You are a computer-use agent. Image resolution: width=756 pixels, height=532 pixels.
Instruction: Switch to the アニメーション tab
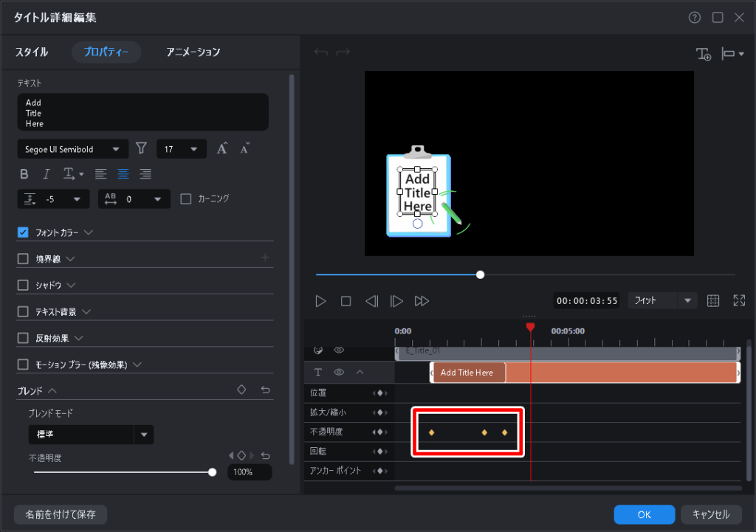click(193, 52)
